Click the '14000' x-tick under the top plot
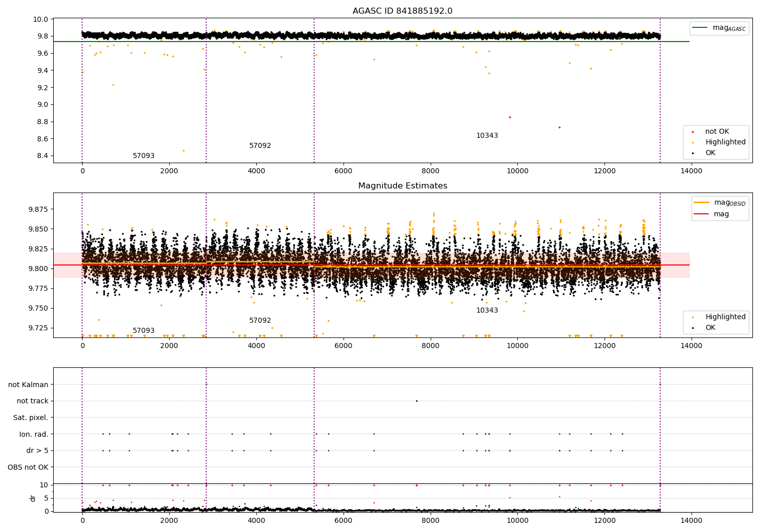The width and height of the screenshot is (760, 532). coord(691,171)
